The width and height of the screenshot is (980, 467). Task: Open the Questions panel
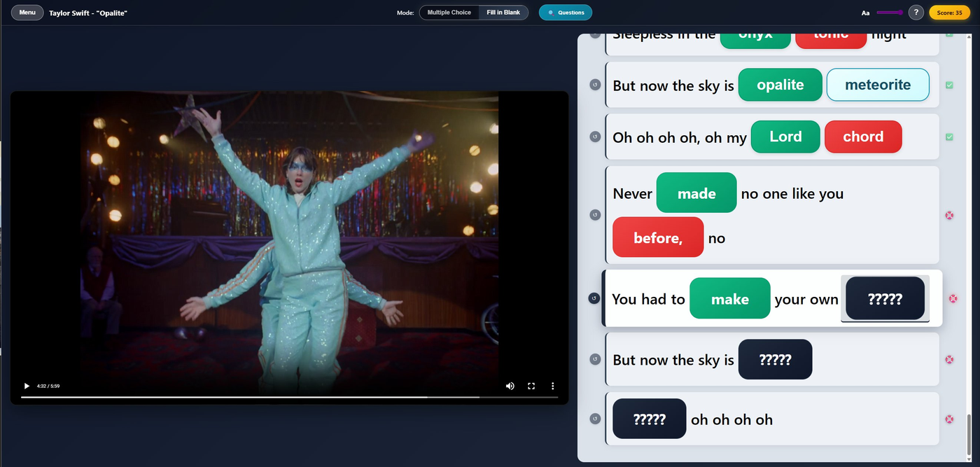(566, 13)
